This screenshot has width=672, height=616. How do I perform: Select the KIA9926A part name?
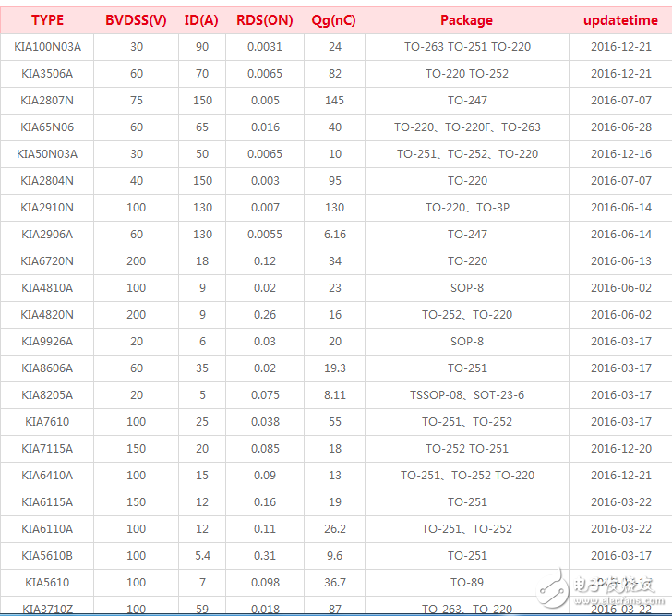tap(47, 342)
